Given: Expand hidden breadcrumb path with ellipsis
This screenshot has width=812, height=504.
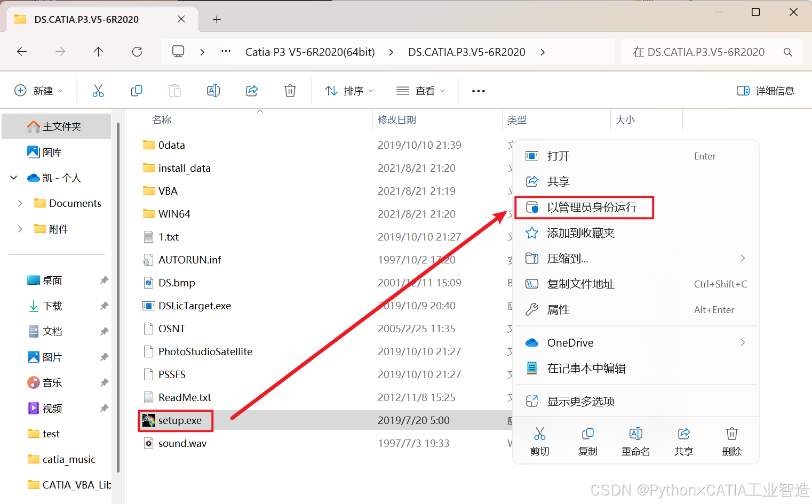Looking at the screenshot, I should (226, 52).
